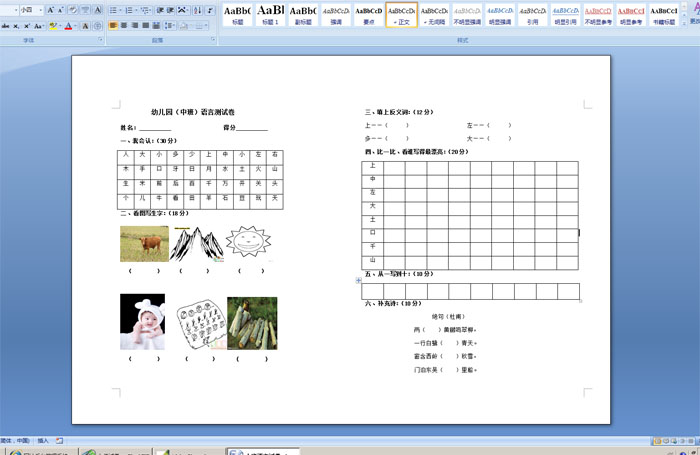Open the Font dialog launcher

[x=100, y=40]
